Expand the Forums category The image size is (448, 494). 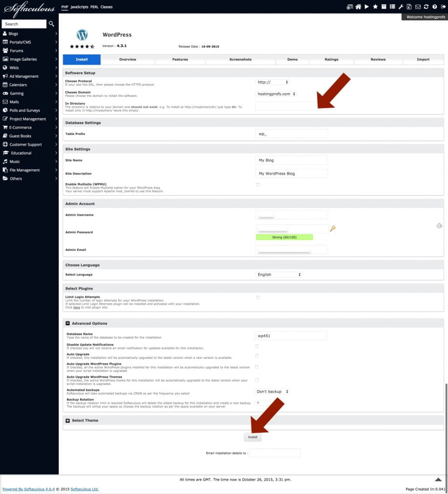pyautogui.click(x=29, y=50)
